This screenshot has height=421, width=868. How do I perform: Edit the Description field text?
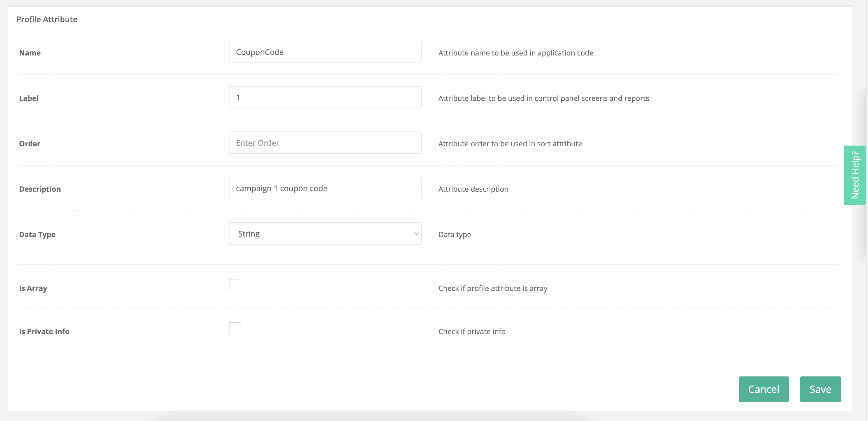point(325,188)
